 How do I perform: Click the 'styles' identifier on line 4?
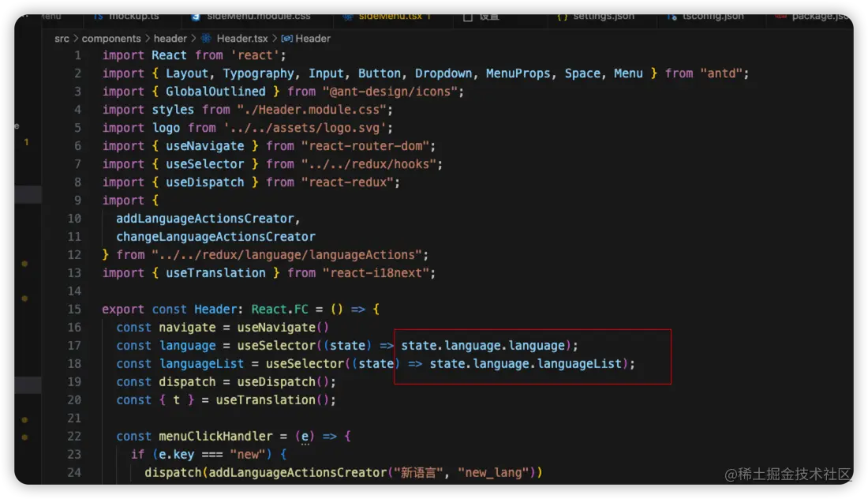tap(173, 110)
